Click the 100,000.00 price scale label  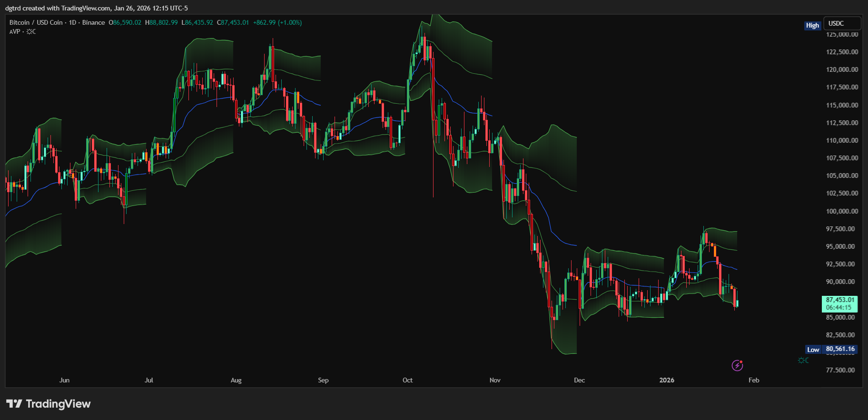click(842, 211)
